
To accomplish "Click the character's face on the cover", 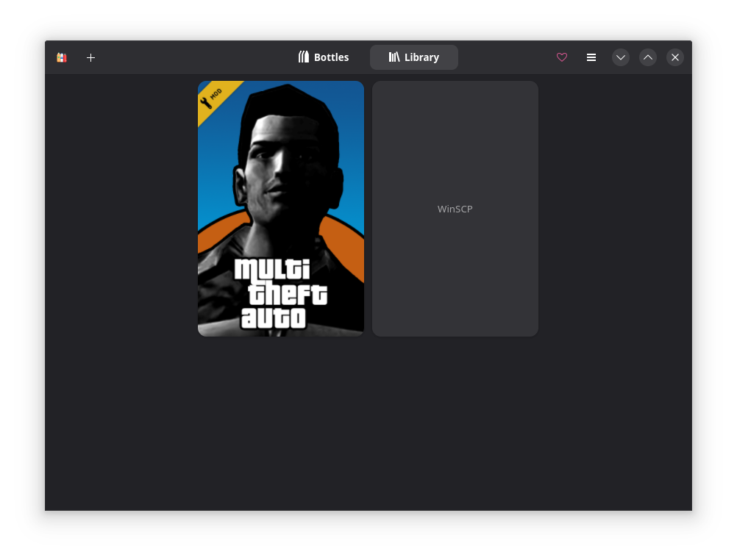I will click(283, 169).
